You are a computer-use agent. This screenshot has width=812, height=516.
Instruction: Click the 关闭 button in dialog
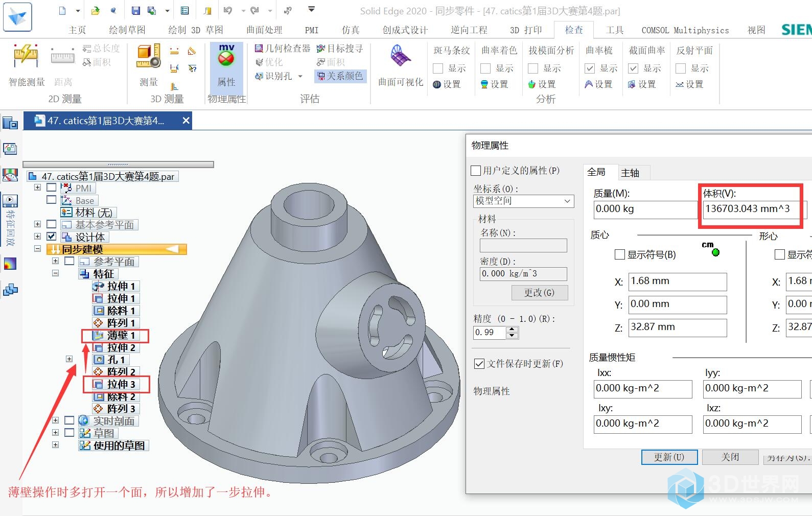(730, 457)
